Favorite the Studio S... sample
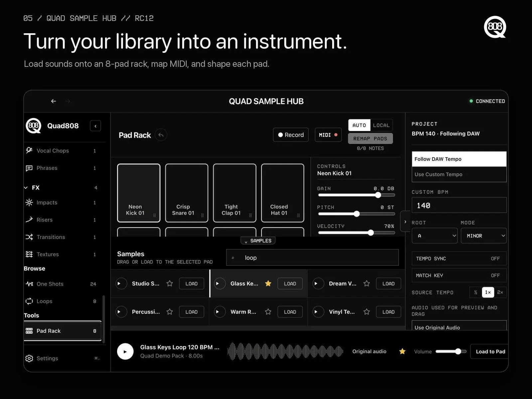Screen dimensions: 532x399 click(170, 284)
